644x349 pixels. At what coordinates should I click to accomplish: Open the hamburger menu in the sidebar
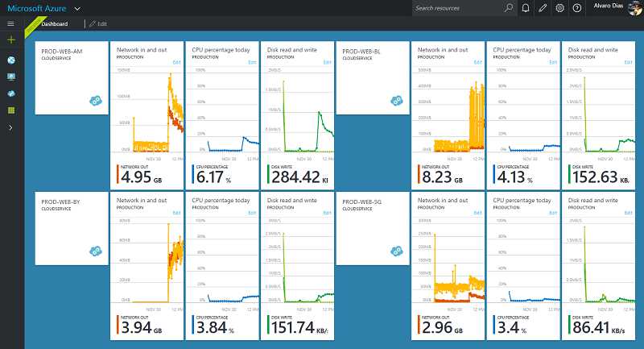coord(11,24)
